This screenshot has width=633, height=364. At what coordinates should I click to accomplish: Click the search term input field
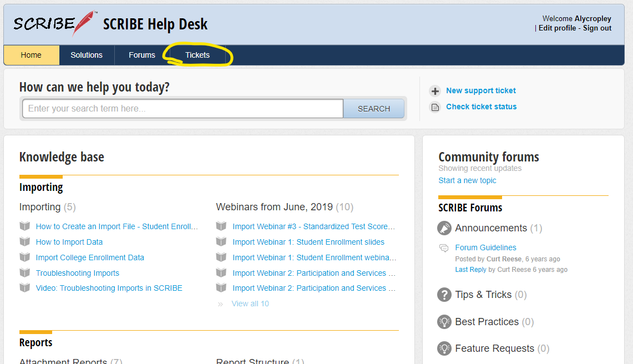(x=183, y=109)
